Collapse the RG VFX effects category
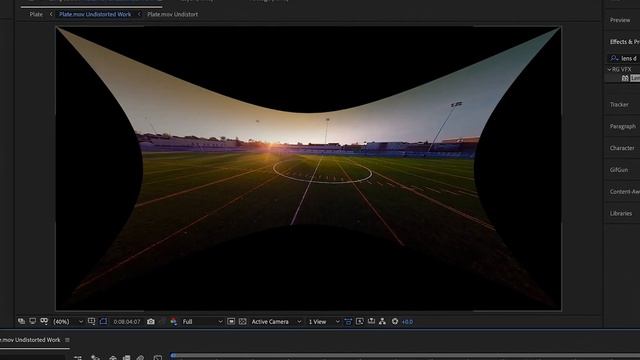 pyautogui.click(x=609, y=69)
